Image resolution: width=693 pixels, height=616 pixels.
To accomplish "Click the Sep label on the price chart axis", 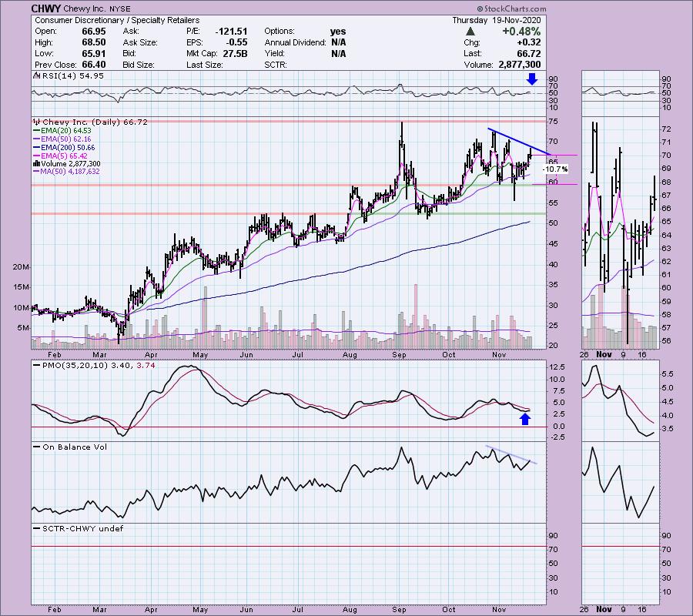I will click(399, 355).
